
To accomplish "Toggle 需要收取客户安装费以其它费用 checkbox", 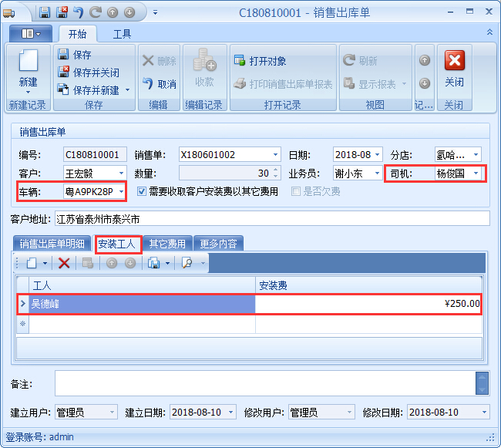I will 141,191.
